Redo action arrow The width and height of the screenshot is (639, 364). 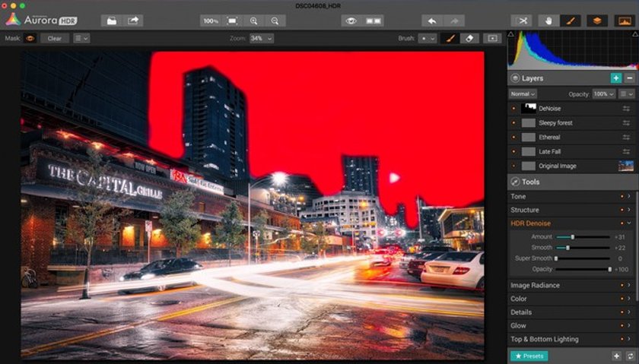click(x=454, y=21)
